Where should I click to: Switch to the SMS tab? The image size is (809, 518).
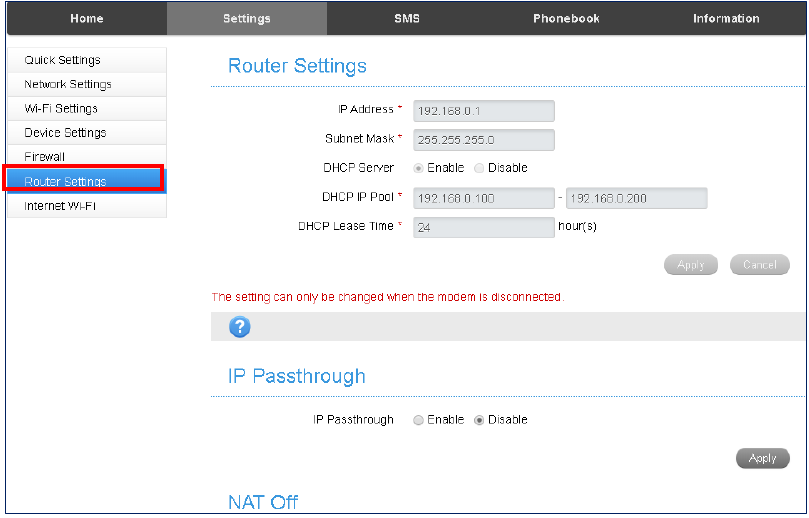pos(406,19)
